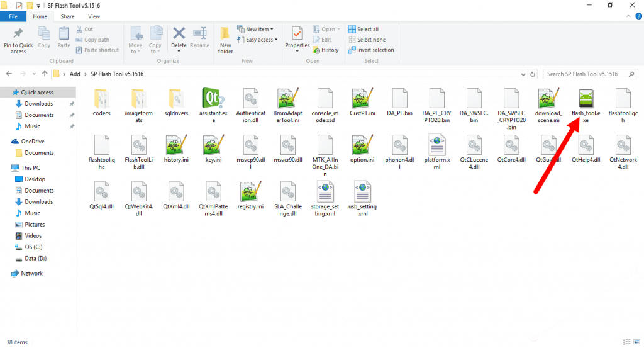The height and width of the screenshot is (348, 644).
Task: Select the key.ini file
Action: 213,145
